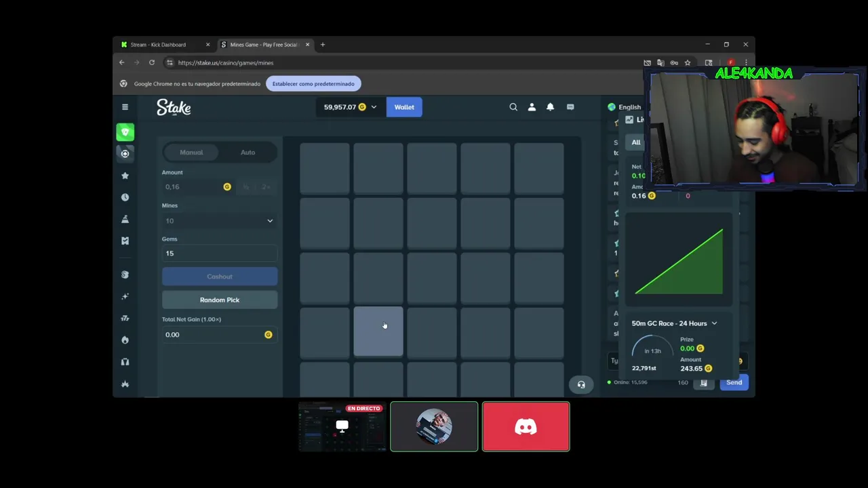Viewport: 868px width, 488px height.
Task: Click the Live Stats chart icon
Action: tap(629, 119)
